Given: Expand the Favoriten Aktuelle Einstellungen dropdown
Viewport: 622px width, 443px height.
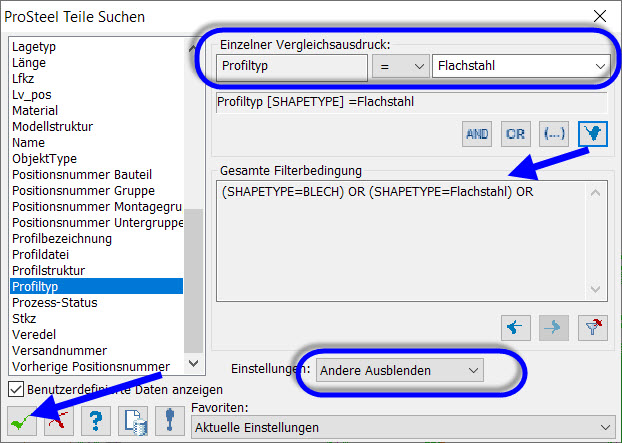Looking at the screenshot, I should [x=403, y=428].
